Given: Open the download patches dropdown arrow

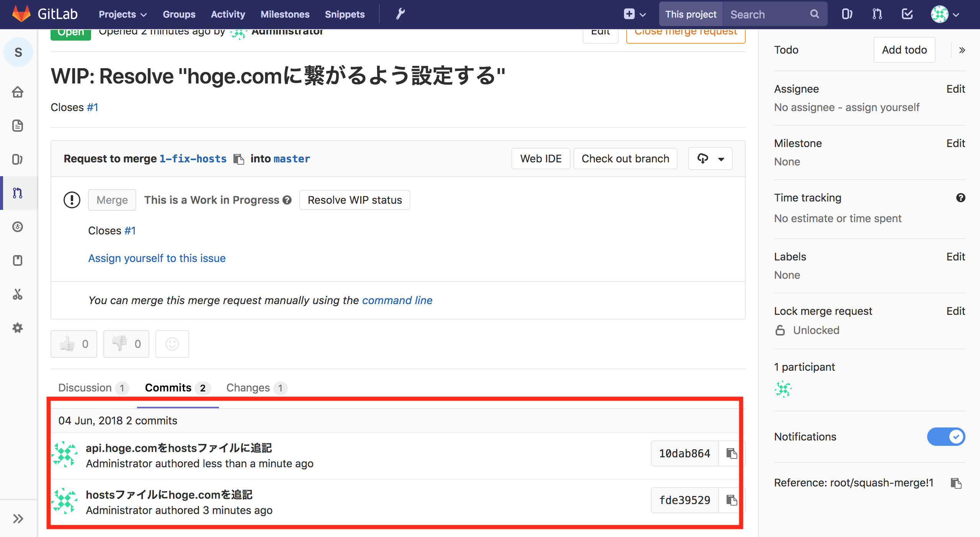Looking at the screenshot, I should [721, 159].
